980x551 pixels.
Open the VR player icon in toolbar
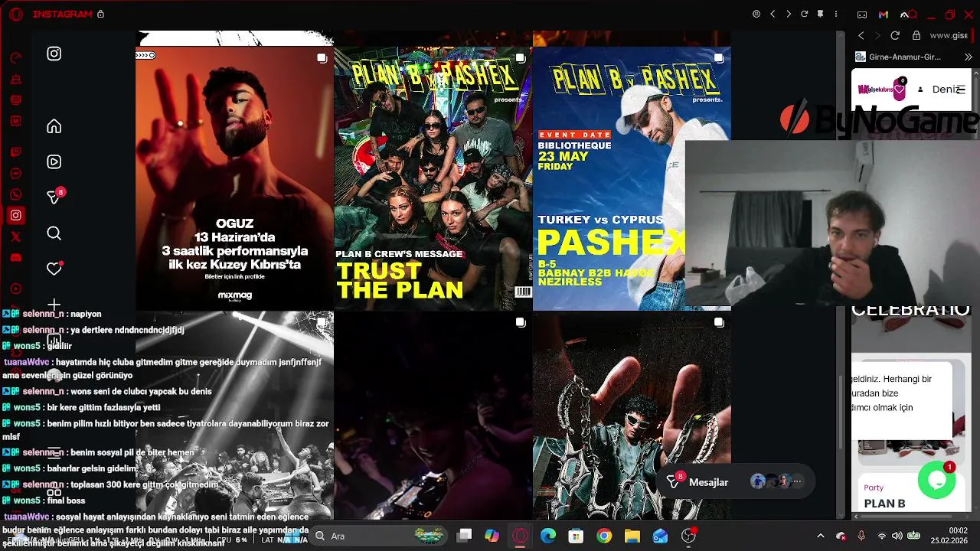pyautogui.click(x=862, y=15)
